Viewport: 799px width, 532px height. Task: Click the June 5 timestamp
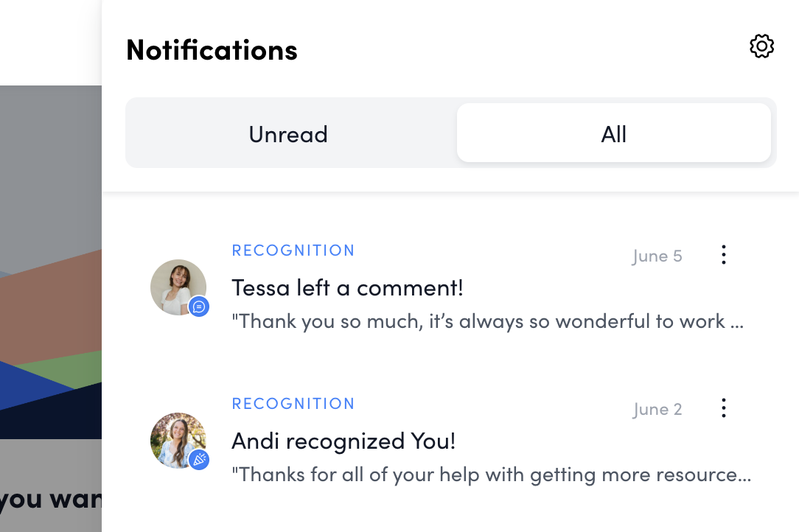tap(657, 256)
